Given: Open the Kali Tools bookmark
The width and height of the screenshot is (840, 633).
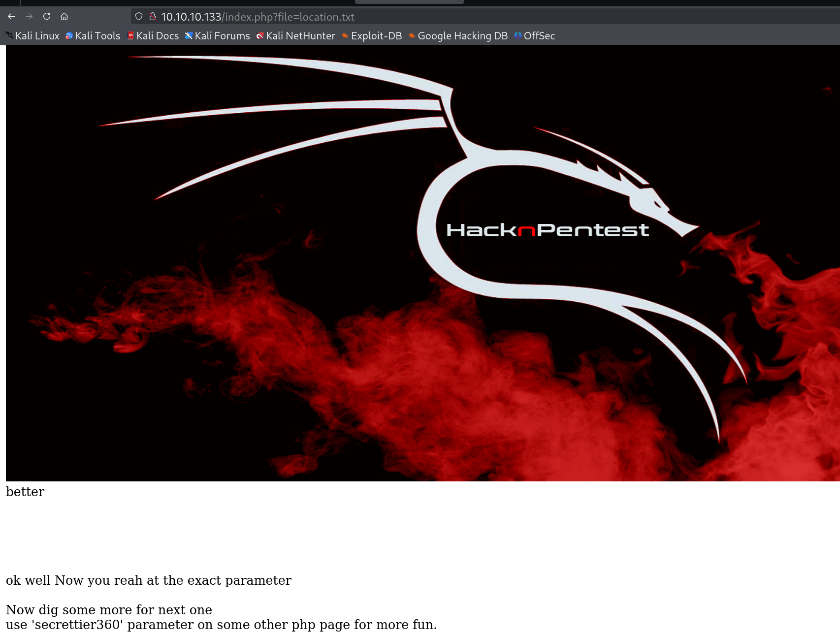Looking at the screenshot, I should point(93,36).
